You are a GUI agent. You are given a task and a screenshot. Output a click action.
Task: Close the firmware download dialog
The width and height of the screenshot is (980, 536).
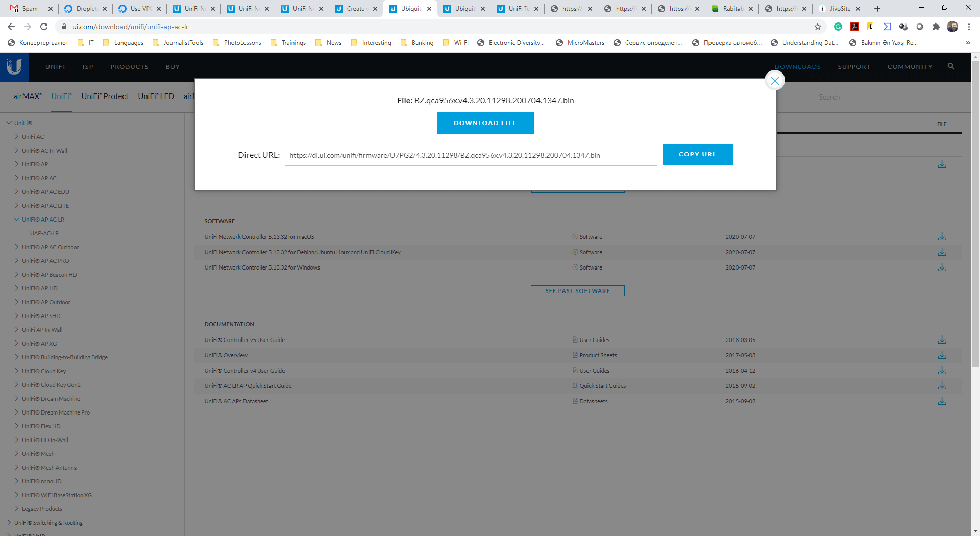click(x=775, y=81)
